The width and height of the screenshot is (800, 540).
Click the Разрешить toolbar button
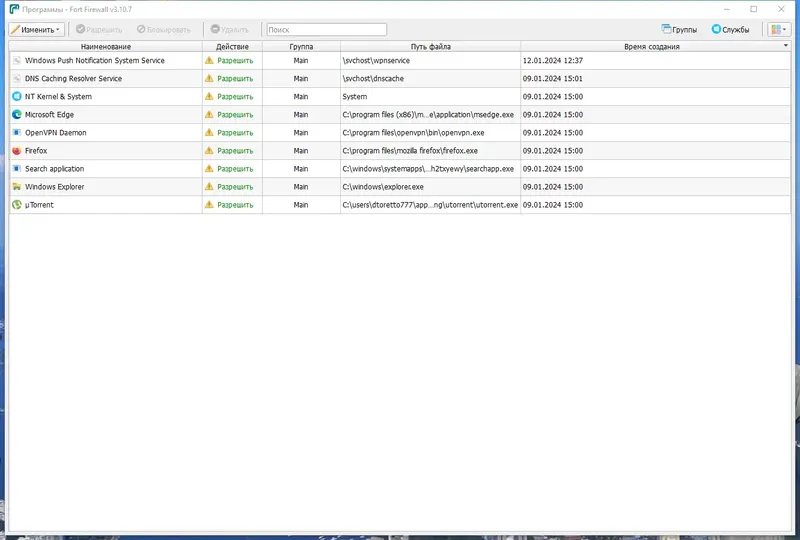point(99,30)
